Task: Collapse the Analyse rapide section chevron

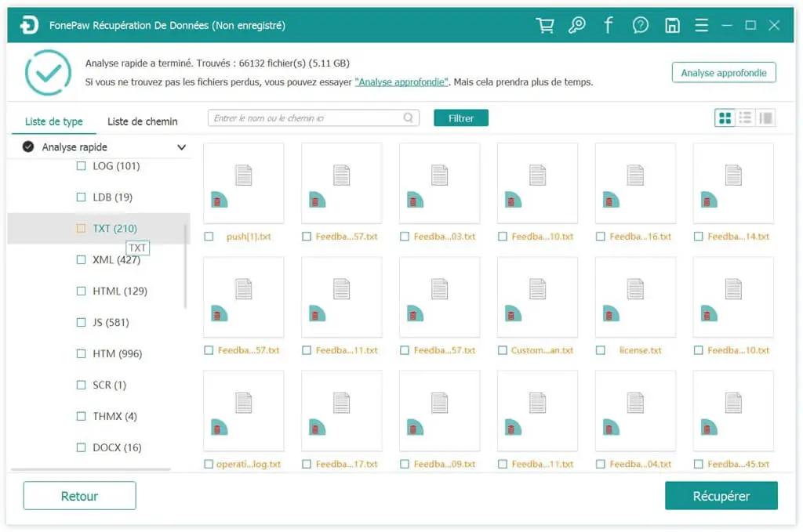Action: tap(181, 147)
